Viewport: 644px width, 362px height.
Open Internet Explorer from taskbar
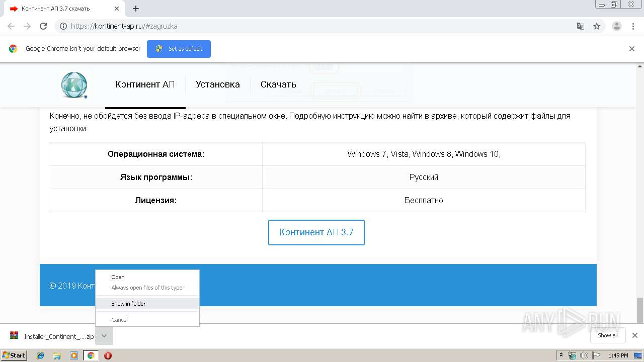tap(40, 355)
